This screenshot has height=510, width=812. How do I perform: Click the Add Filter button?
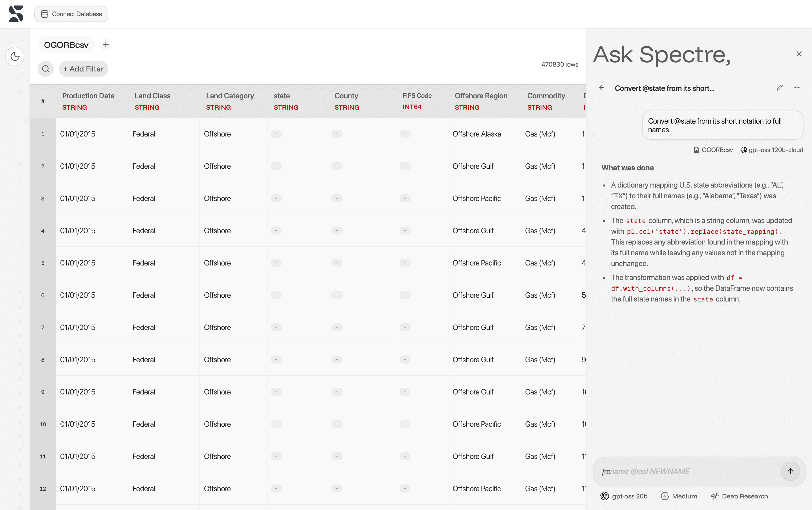[83, 69]
